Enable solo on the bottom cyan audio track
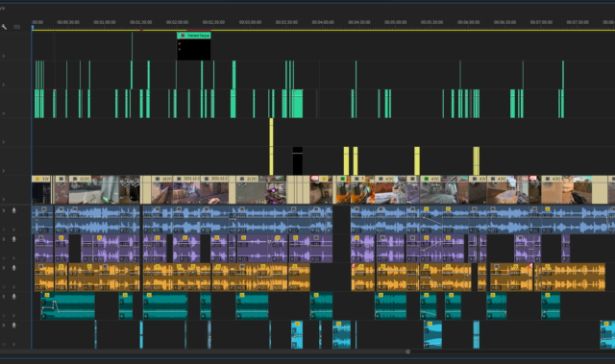The height and width of the screenshot is (364, 615). pos(4,326)
